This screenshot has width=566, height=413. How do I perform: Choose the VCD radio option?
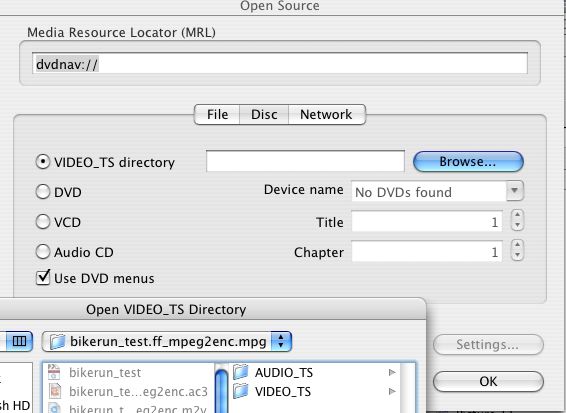(x=43, y=222)
